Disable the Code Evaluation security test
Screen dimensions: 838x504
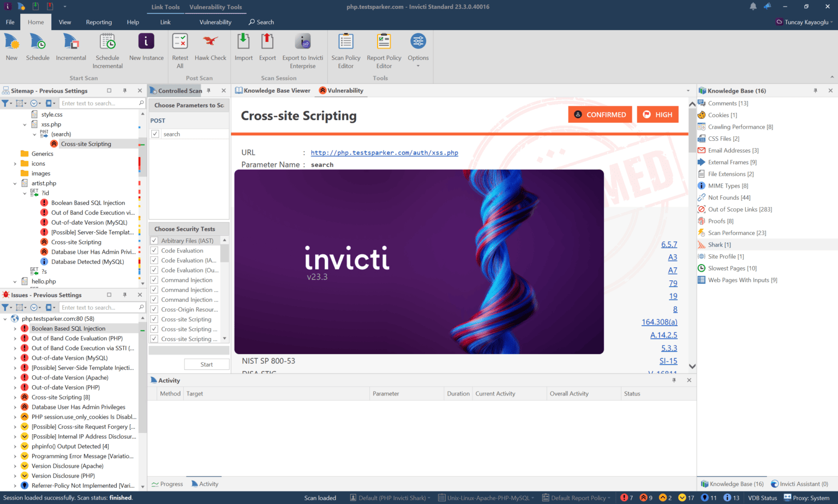[155, 250]
